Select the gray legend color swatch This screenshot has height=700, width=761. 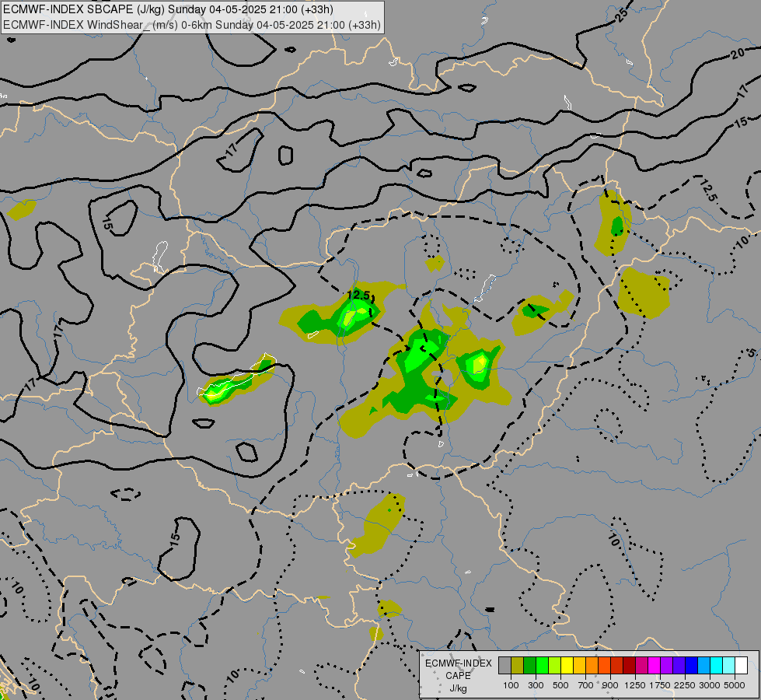(504, 665)
